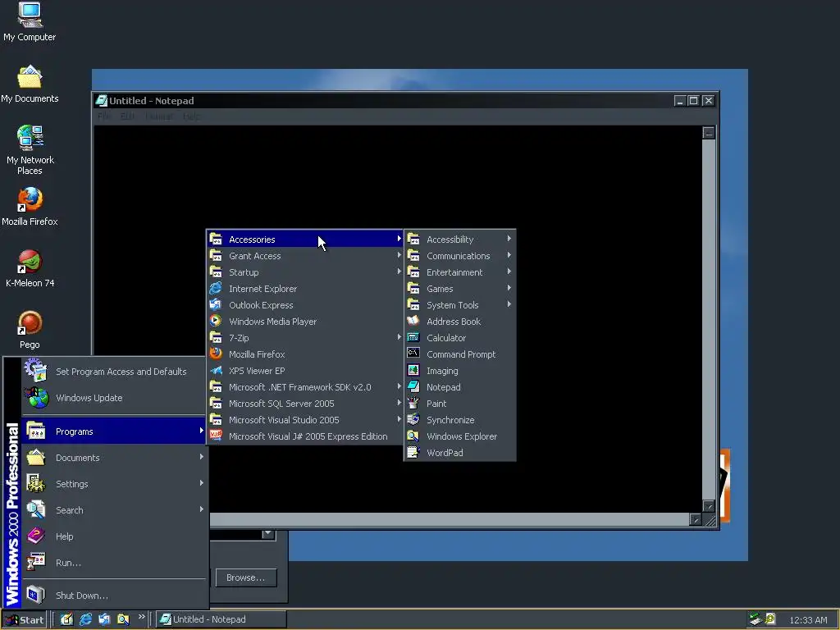The height and width of the screenshot is (630, 840).
Task: Click the Help menu in Notepad
Action: coord(191,116)
